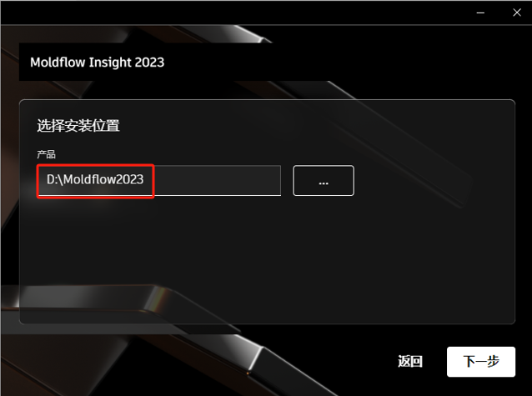Image resolution: width=532 pixels, height=396 pixels.
Task: Focus the install path input field
Action: (159, 181)
